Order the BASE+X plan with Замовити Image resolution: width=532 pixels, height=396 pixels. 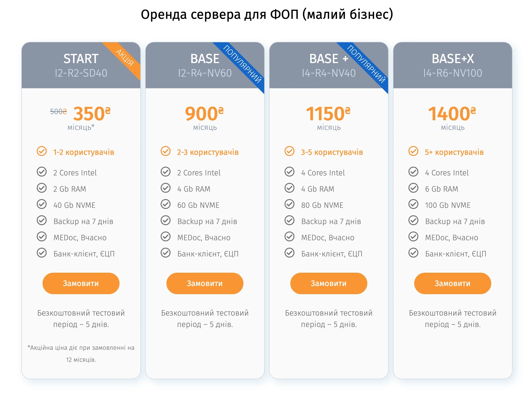point(452,283)
